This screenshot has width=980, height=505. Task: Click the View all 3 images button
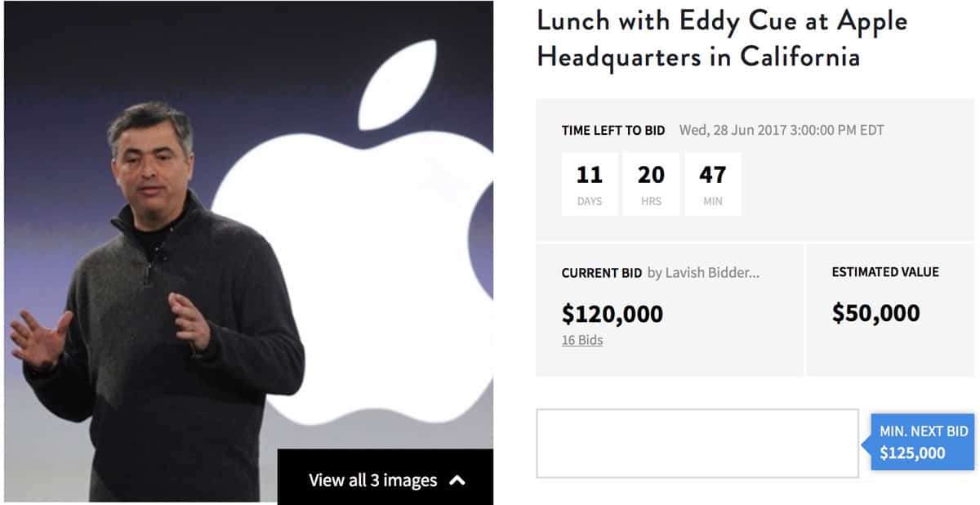(372, 480)
